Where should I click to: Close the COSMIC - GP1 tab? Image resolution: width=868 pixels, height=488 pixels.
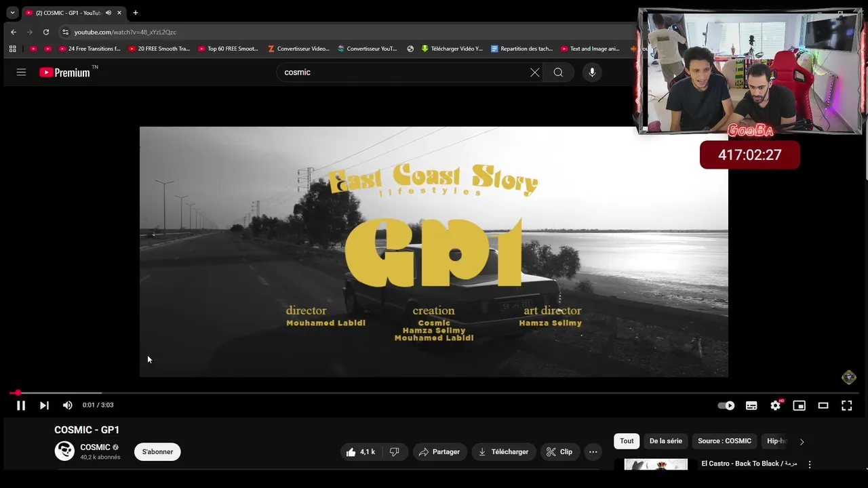click(x=119, y=13)
